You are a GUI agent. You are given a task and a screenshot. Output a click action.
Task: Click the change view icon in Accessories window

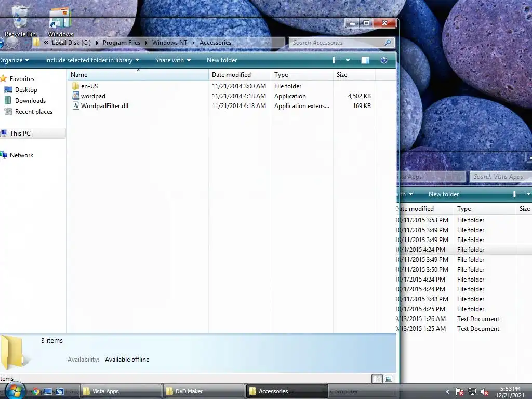pyautogui.click(x=335, y=60)
